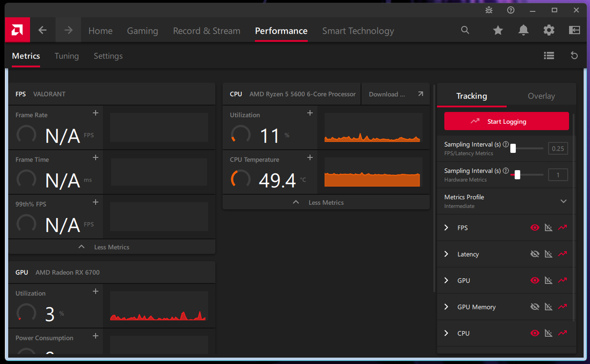Click the bug report icon in title bar
Viewport: 590px width, 364px height.
(x=489, y=10)
